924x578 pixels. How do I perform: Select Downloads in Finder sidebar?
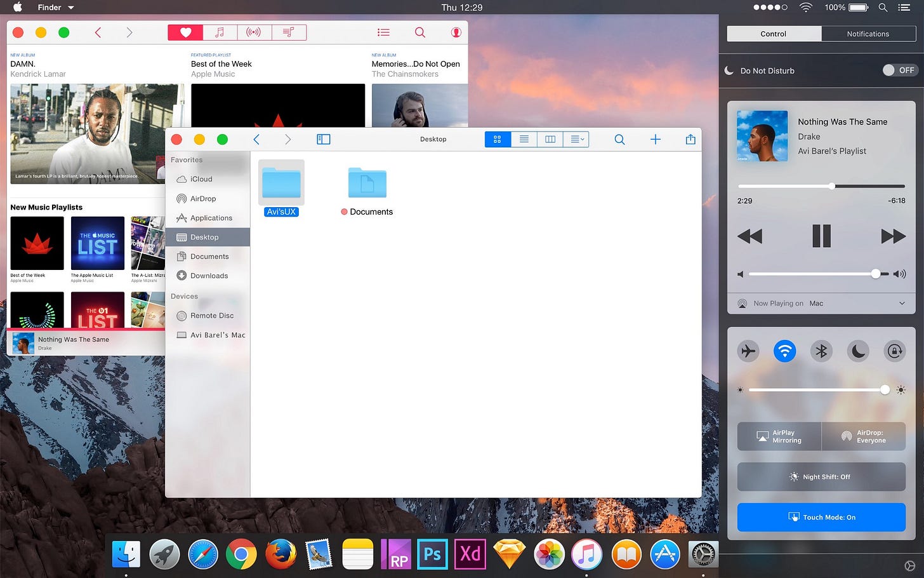click(x=208, y=276)
